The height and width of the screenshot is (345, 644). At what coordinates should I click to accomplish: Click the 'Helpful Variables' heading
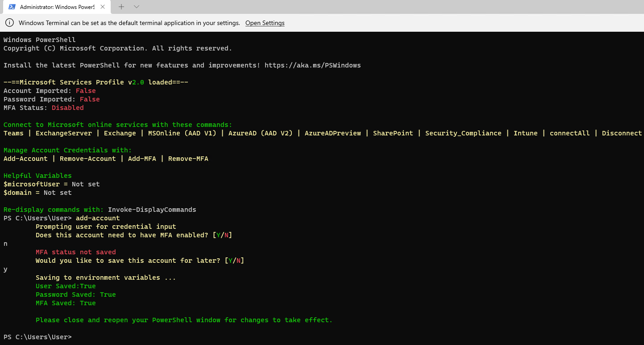(37, 176)
